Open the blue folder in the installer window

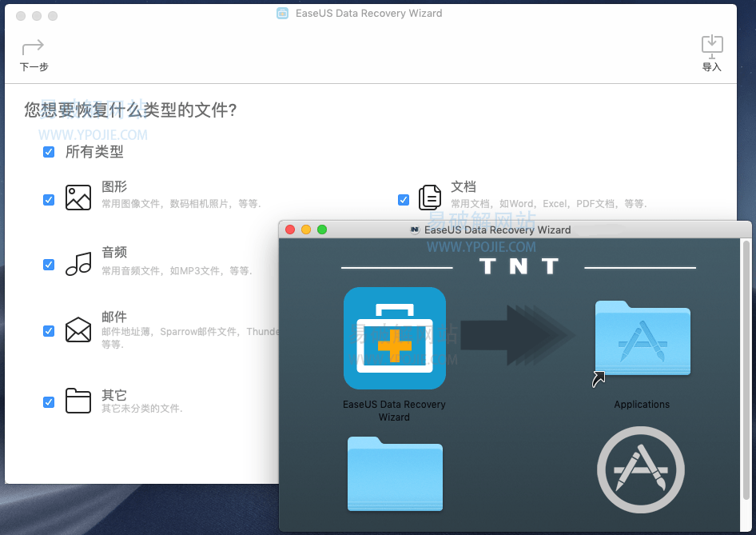[395, 473]
